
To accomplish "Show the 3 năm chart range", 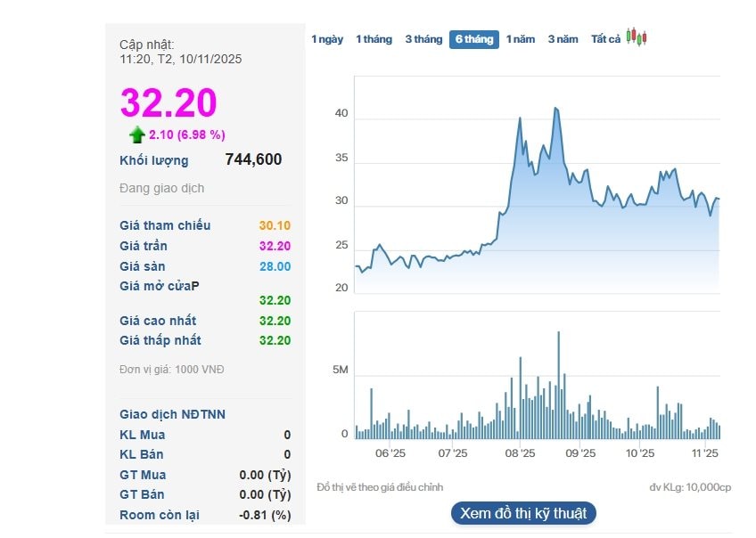I will click(563, 39).
